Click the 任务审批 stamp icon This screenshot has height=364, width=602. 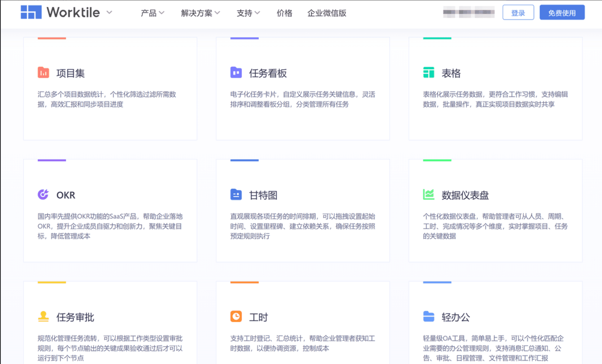click(x=43, y=316)
